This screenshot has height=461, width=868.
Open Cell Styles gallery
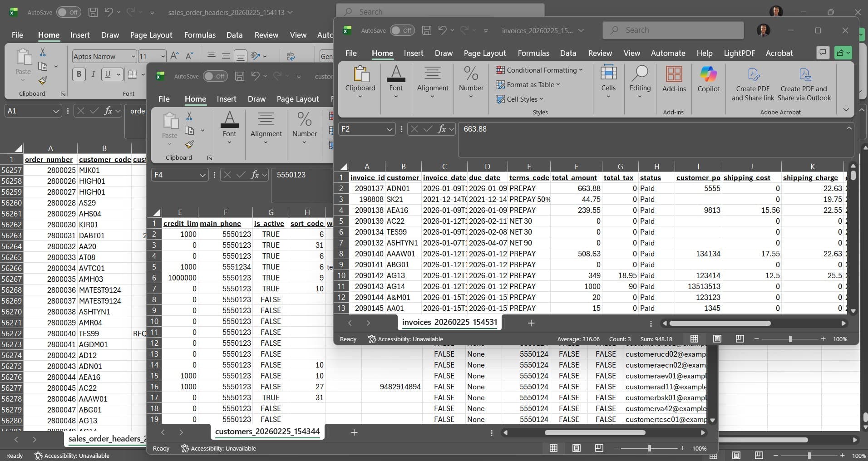520,99
